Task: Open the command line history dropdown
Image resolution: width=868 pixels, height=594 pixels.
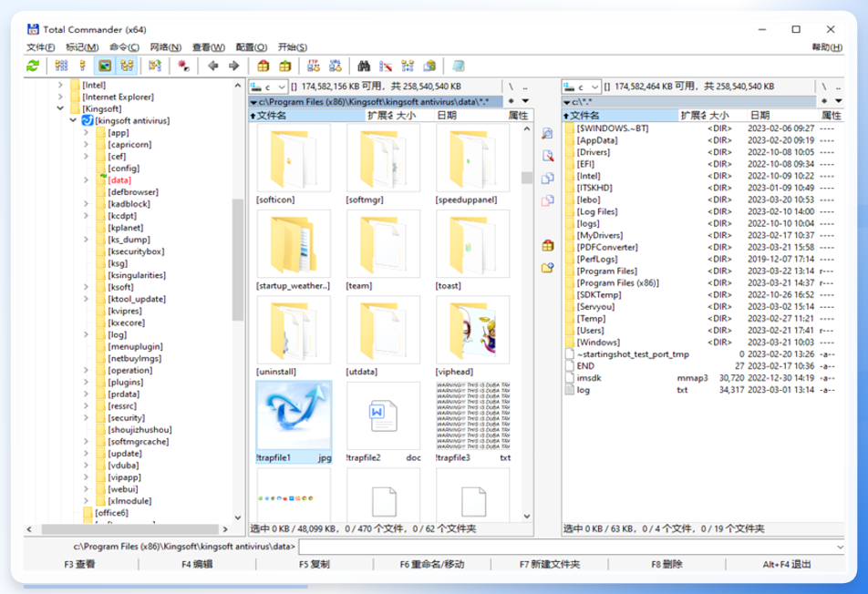Action: (x=839, y=547)
